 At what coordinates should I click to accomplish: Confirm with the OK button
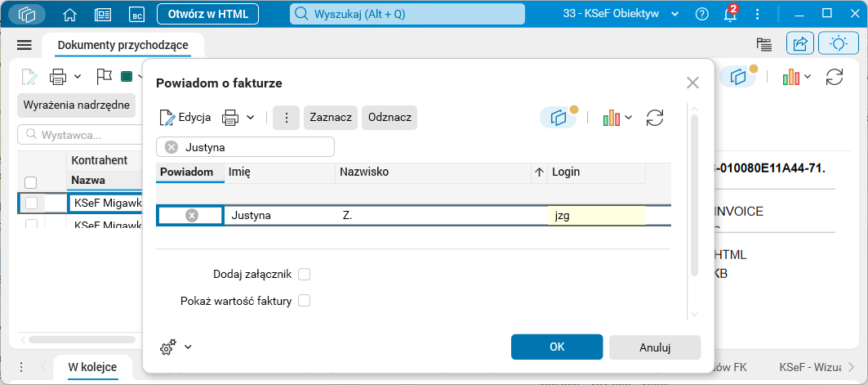coord(557,347)
